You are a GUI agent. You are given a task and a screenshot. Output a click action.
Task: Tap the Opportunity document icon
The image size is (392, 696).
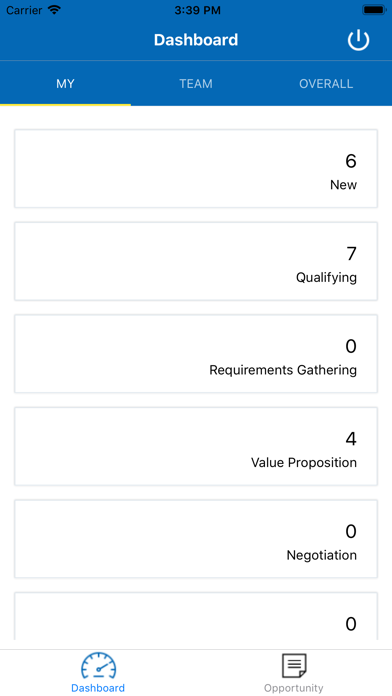294,665
